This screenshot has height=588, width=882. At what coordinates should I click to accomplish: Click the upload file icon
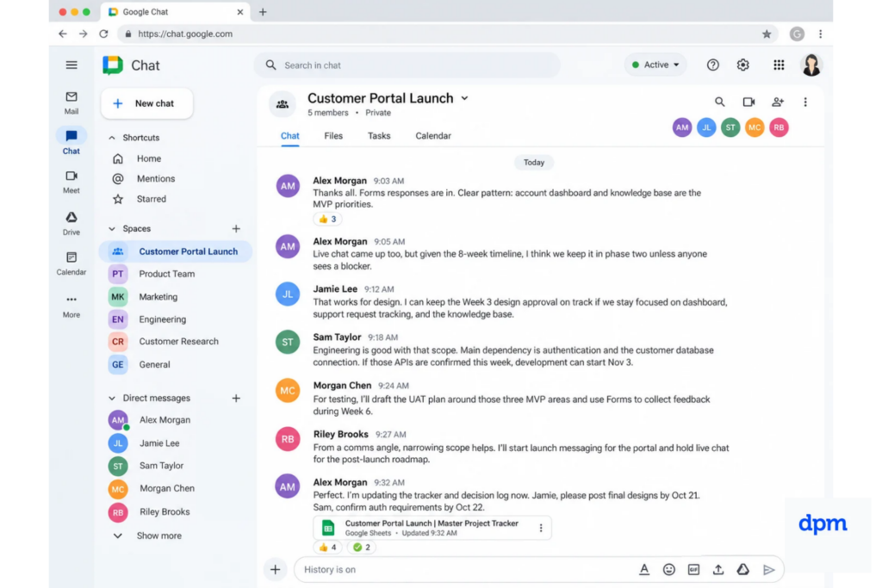pos(718,569)
